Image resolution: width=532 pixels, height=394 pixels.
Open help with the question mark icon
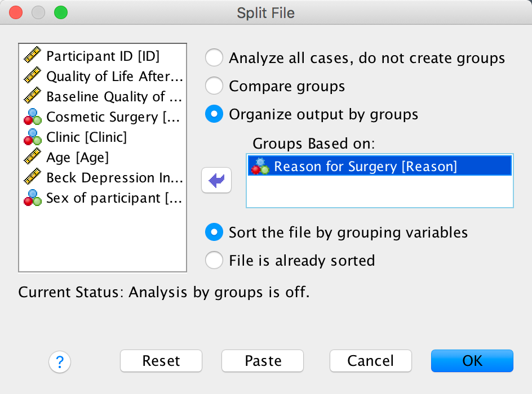click(x=60, y=361)
